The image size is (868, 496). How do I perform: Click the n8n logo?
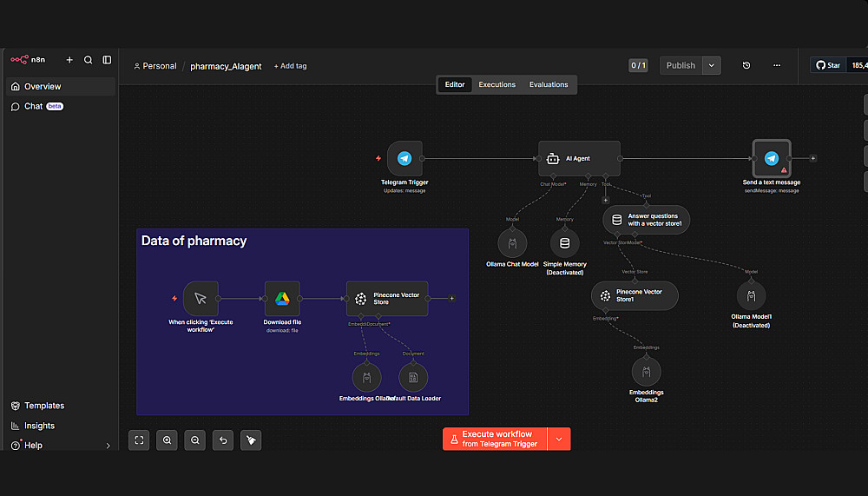pos(28,60)
